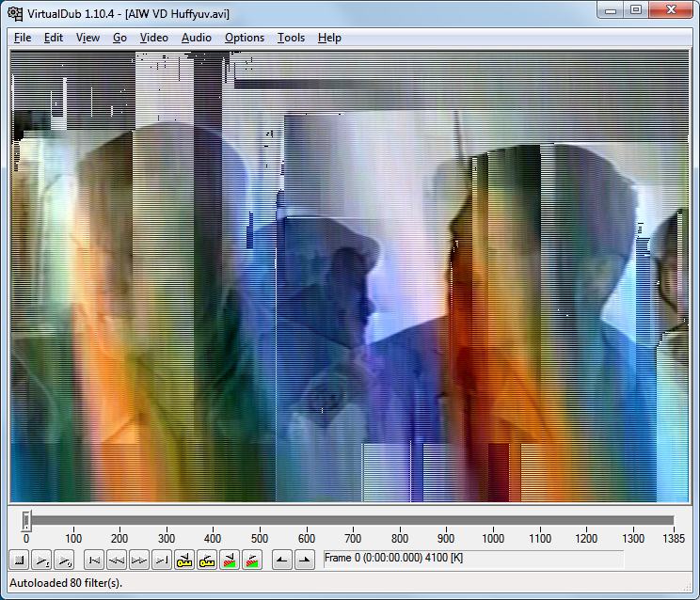Play the input video
Viewport: 700px width, 600px height.
tap(42, 560)
